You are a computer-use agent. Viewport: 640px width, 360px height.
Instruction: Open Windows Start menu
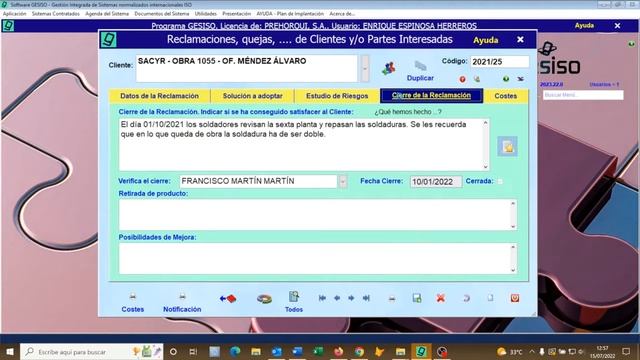10,351
